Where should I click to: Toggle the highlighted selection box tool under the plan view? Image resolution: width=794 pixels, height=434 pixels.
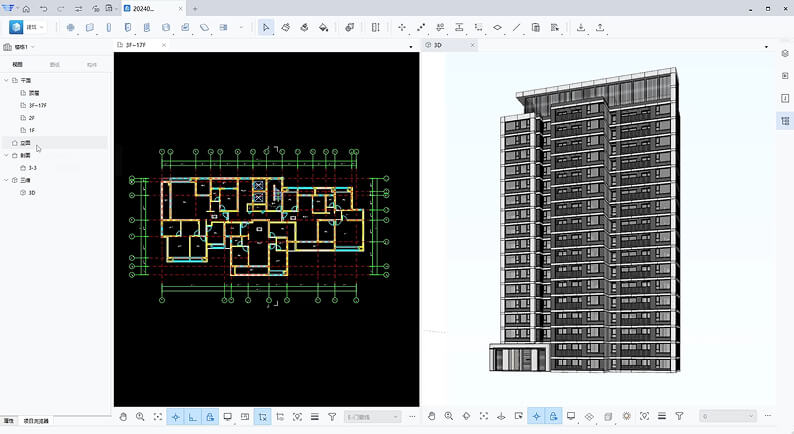coord(263,416)
